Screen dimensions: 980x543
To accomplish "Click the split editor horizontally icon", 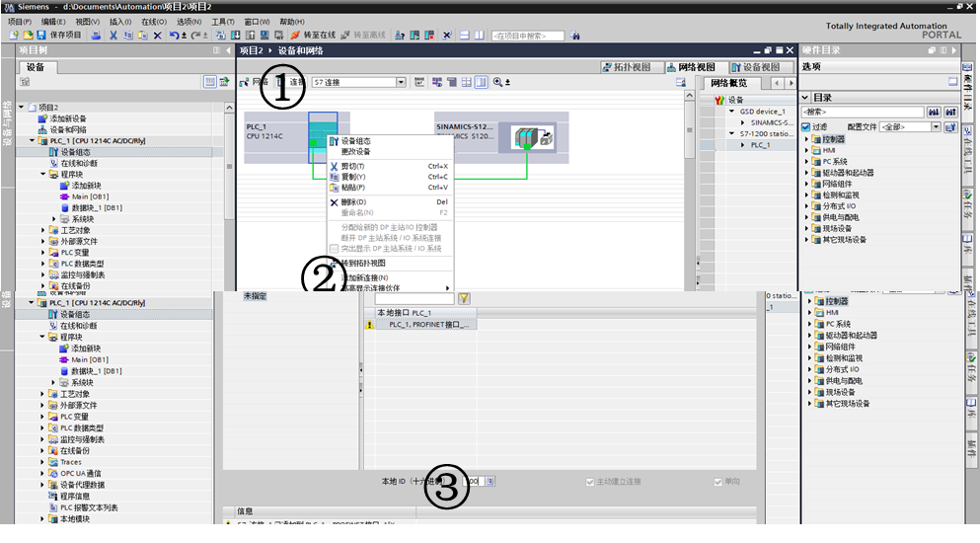I will tap(465, 35).
